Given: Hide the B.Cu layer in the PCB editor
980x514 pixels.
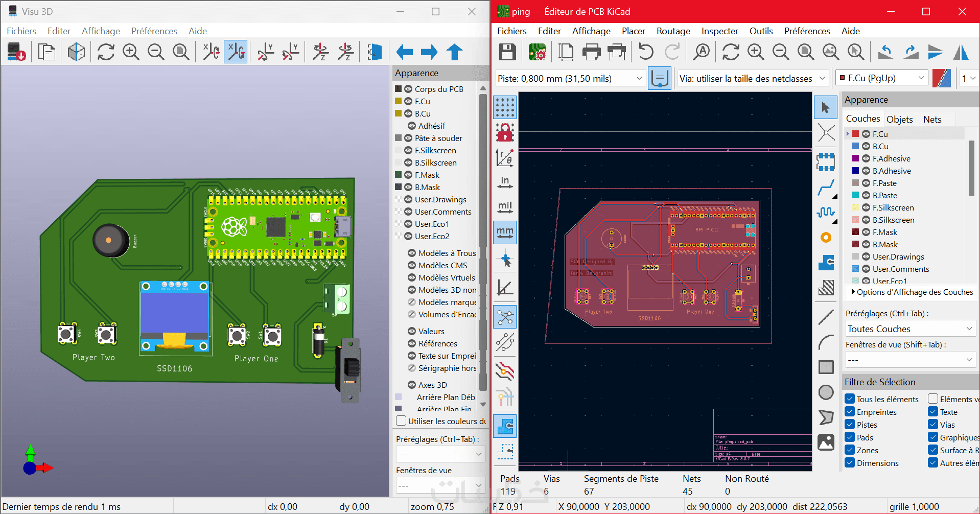Looking at the screenshot, I should pyautogui.click(x=866, y=146).
